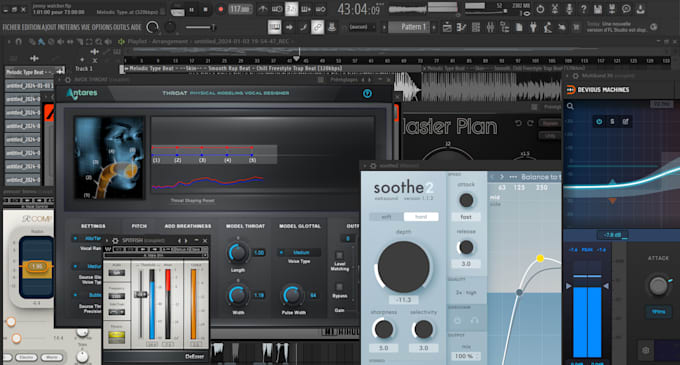Toggle the 3-2-1 recording countdown icon
The width and height of the screenshot is (680, 365).
(291, 9)
